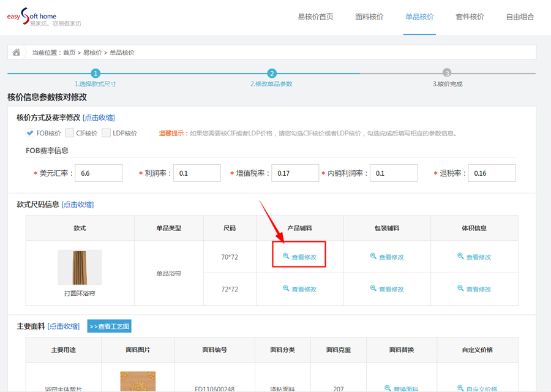Click 包装辅料 column header
Screen dimensions: 551x392
pyautogui.click(x=387, y=228)
